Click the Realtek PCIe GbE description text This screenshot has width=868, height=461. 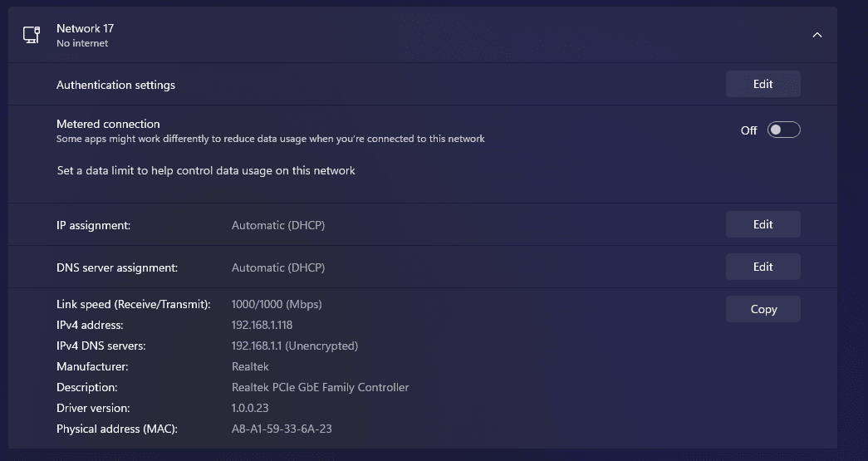pos(320,387)
